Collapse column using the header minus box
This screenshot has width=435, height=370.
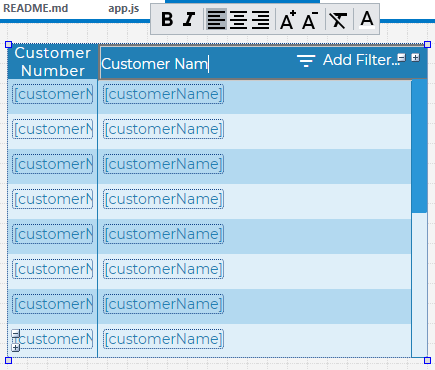coord(402,58)
